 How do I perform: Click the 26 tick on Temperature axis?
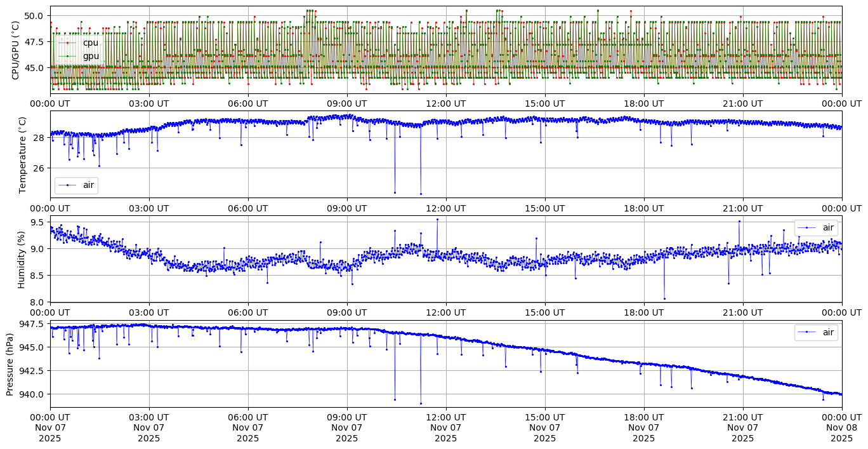(x=39, y=168)
